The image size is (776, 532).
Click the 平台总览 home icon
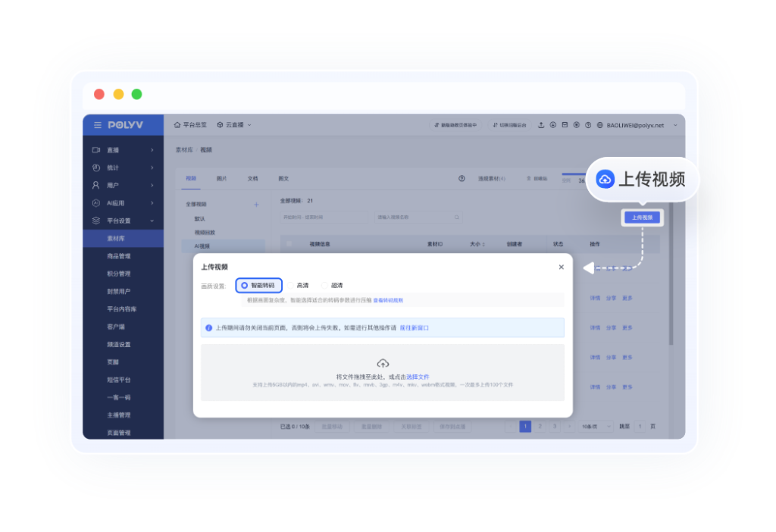click(177, 125)
